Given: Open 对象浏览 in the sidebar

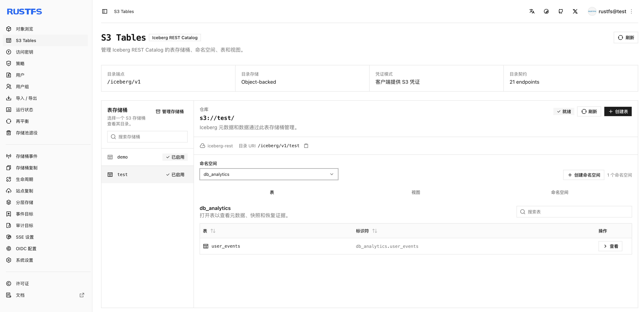Looking at the screenshot, I should coord(45,29).
